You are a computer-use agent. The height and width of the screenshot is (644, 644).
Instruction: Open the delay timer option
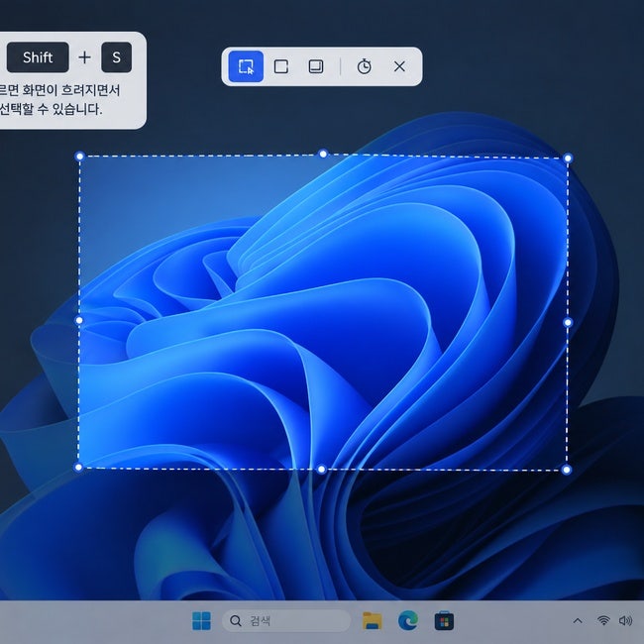click(364, 66)
